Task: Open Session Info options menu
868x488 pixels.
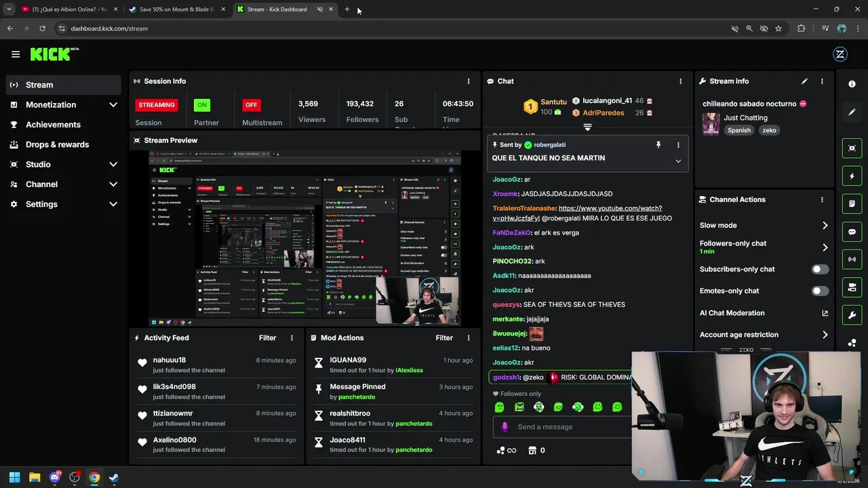Action: tap(468, 81)
